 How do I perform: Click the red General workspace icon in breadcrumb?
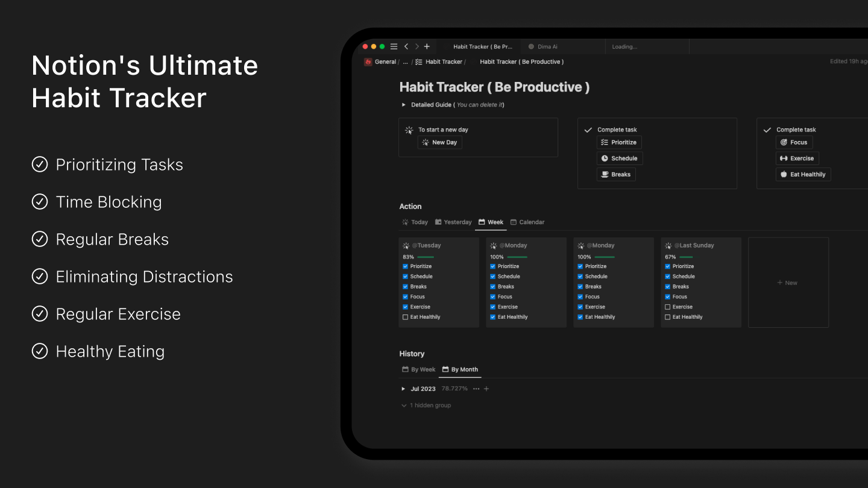[368, 61]
